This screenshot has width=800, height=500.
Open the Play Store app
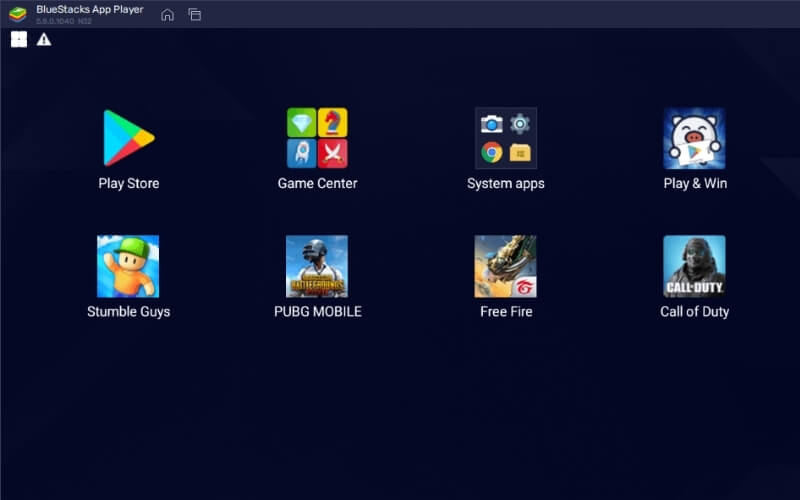tap(129, 138)
